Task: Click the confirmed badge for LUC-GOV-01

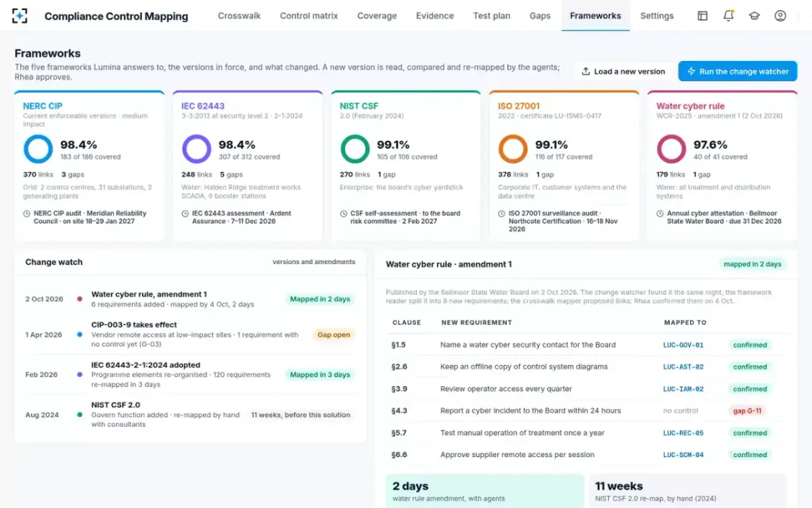Action: 750,345
